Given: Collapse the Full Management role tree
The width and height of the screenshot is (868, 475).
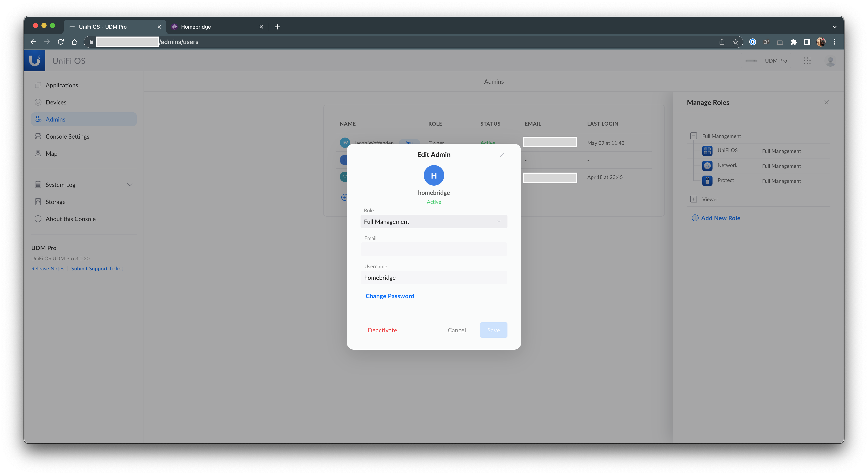Looking at the screenshot, I should [x=694, y=136].
